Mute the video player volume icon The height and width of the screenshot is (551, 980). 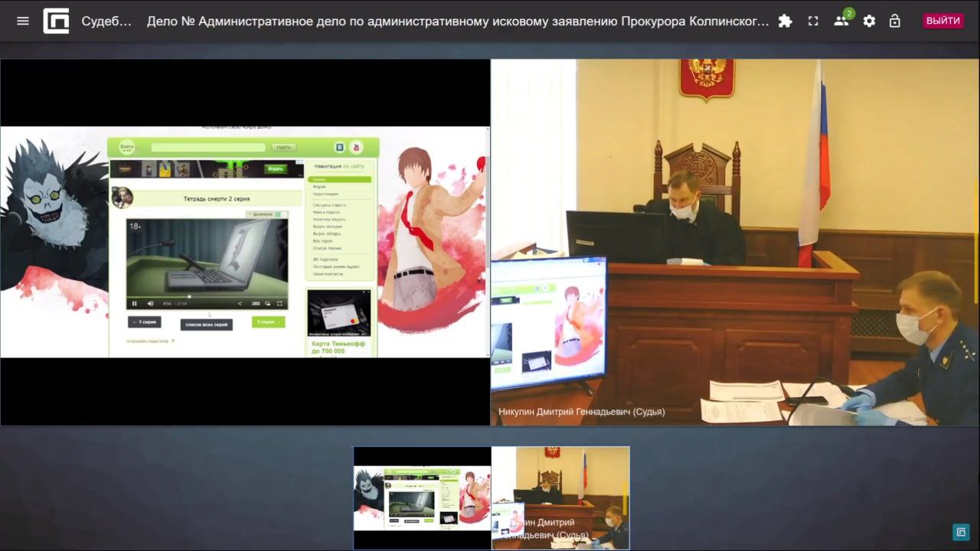(150, 304)
